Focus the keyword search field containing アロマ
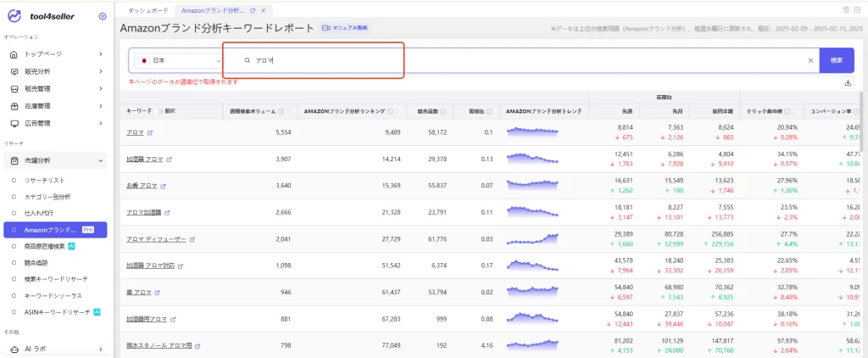 [x=520, y=60]
